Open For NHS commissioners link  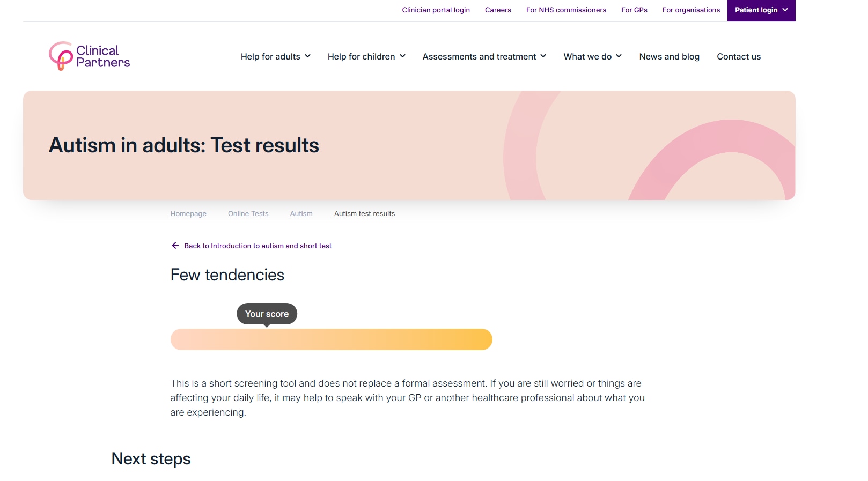pos(566,10)
